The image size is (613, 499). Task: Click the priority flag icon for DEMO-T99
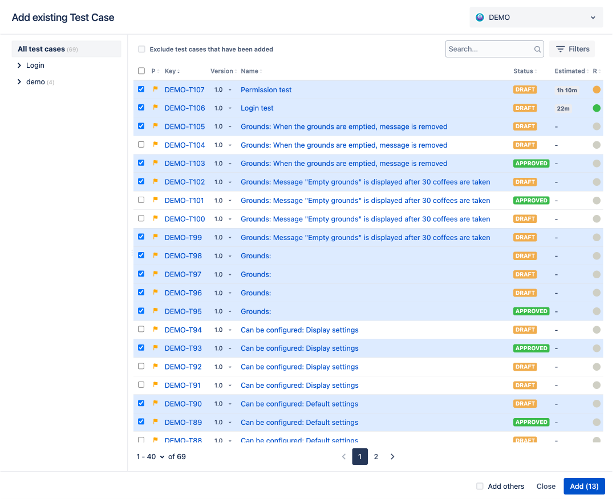tap(155, 237)
